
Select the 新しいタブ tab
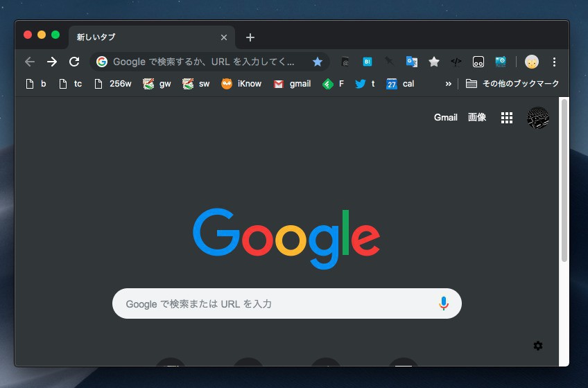tap(152, 37)
